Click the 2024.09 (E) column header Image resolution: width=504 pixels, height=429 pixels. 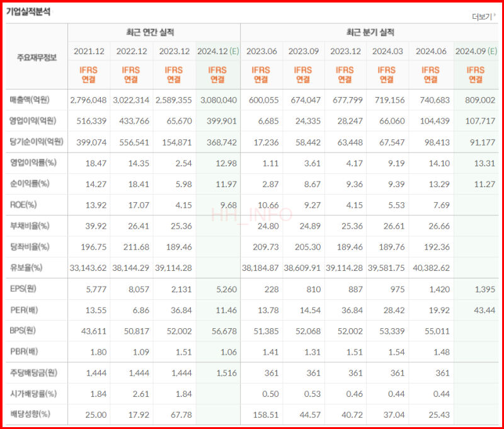coord(476,52)
